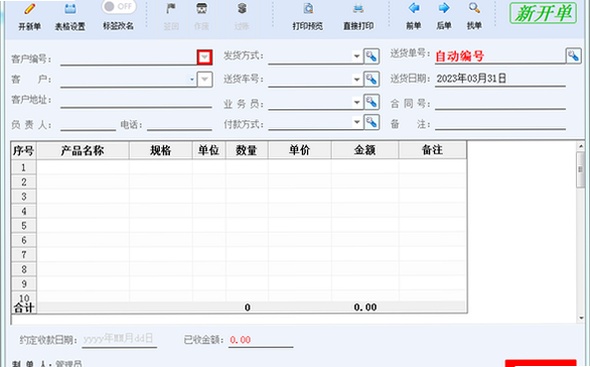Click the 约定收款日期 date field
Image resolution: width=590 pixels, height=367 pixels.
tap(119, 339)
